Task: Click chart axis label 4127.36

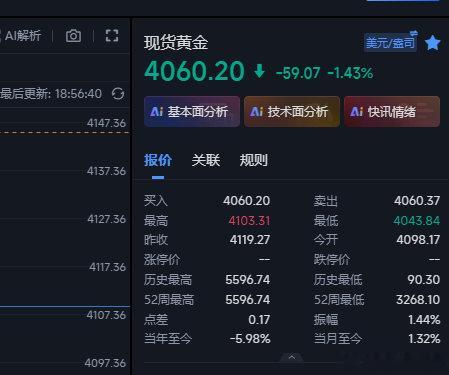Action: [106, 219]
